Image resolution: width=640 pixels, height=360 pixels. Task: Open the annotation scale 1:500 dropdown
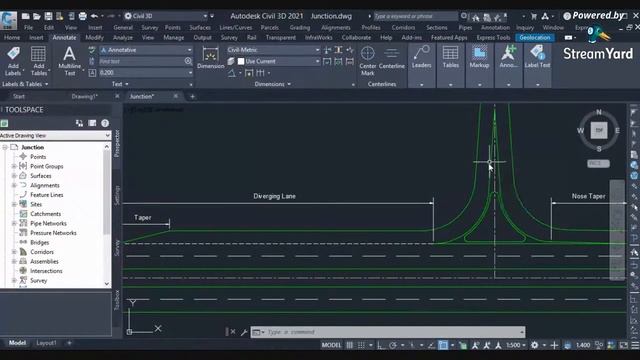(x=516, y=345)
